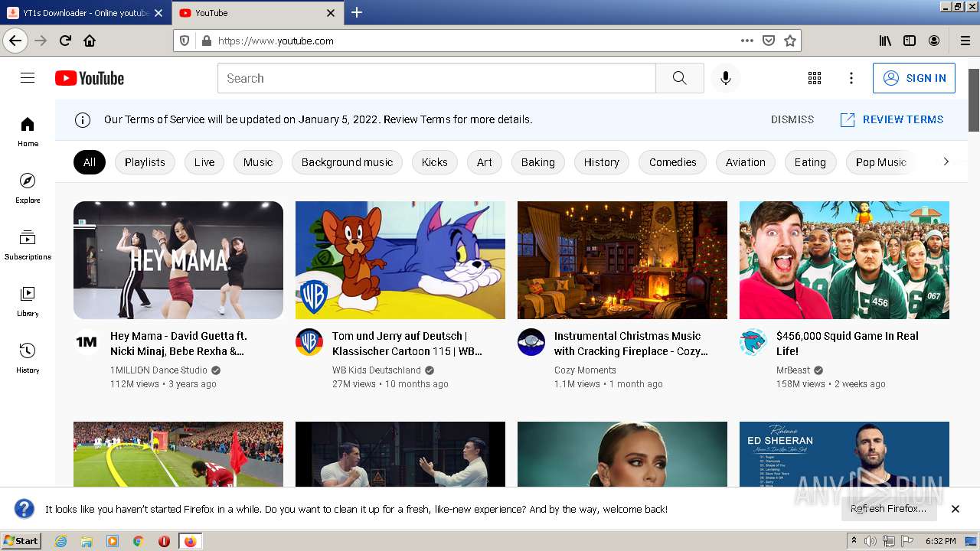Screen dimensions: 980x551
Task: Start voice search with microphone icon
Action: [x=725, y=78]
